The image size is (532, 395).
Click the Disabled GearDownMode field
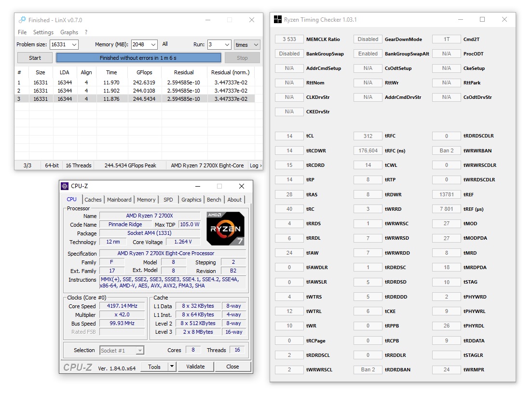[x=368, y=39]
